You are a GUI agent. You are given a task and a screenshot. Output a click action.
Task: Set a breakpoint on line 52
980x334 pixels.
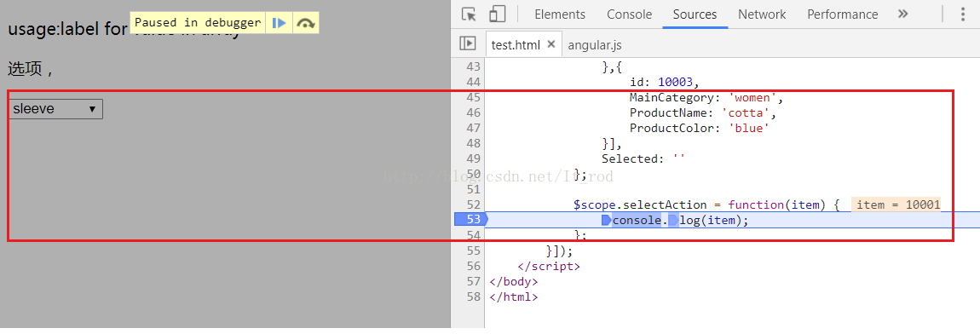pyautogui.click(x=470, y=204)
